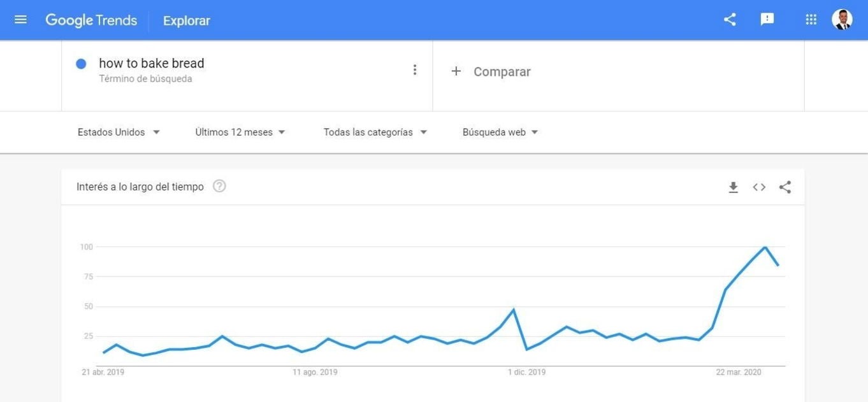Image resolution: width=868 pixels, height=402 pixels.
Task: Click the Google Trends logo
Action: tap(91, 20)
